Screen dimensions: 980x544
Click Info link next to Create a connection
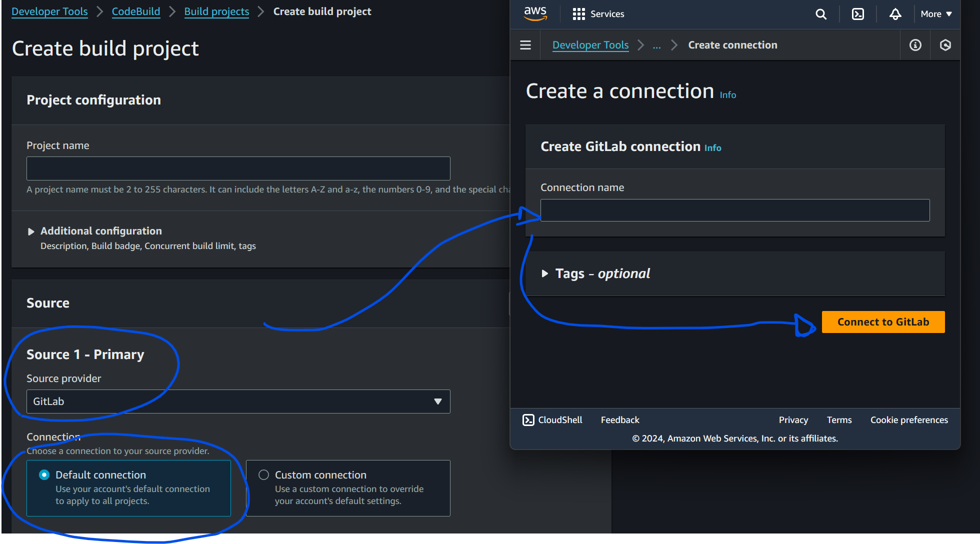(x=728, y=95)
